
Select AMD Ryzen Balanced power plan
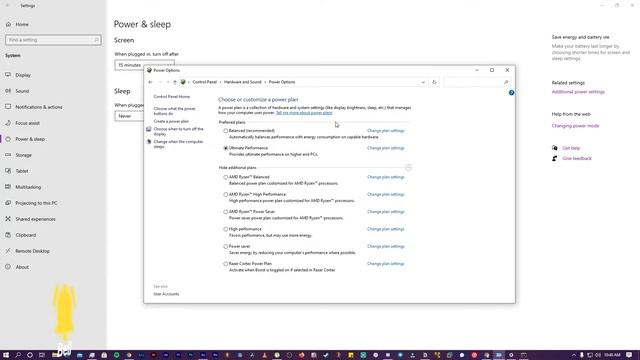click(225, 177)
